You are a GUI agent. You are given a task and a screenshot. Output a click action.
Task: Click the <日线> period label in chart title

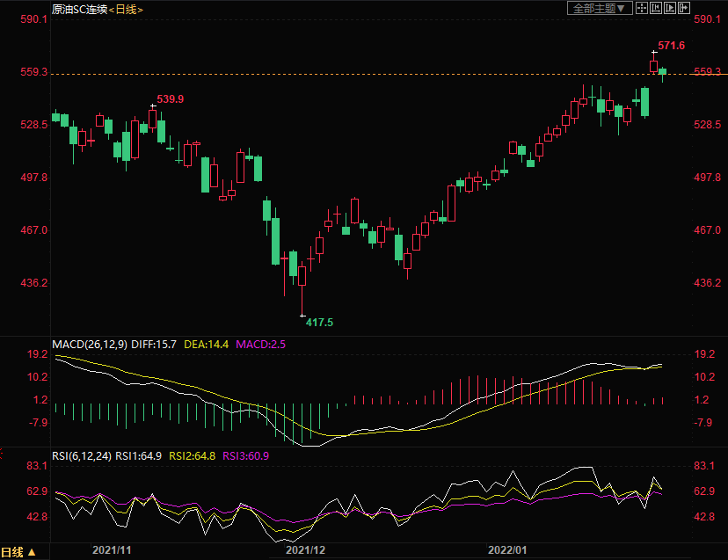(127, 9)
